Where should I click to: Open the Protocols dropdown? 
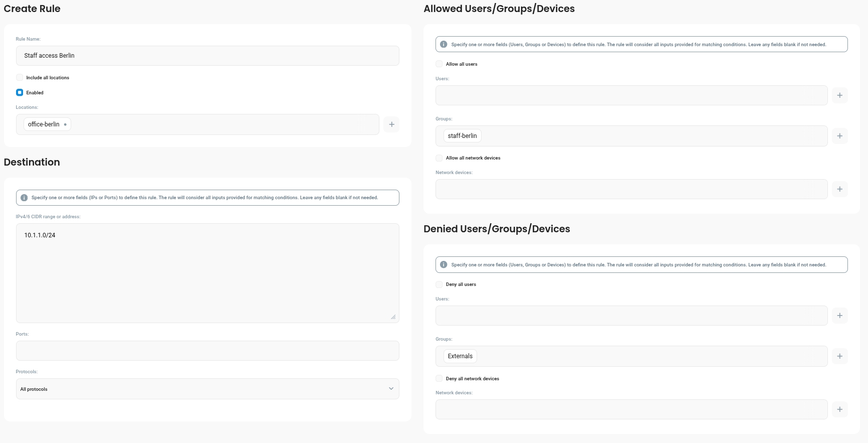tap(207, 389)
